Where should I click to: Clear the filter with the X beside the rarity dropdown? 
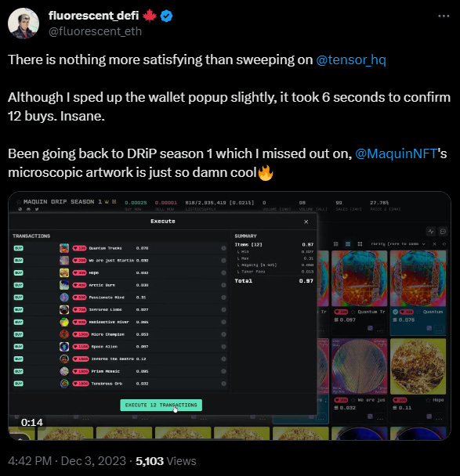tap(434, 244)
